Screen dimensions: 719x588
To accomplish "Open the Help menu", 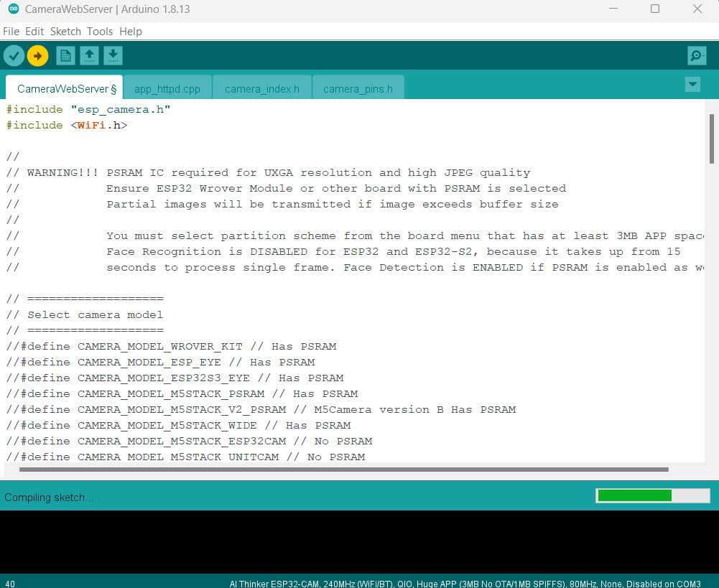I will (131, 32).
